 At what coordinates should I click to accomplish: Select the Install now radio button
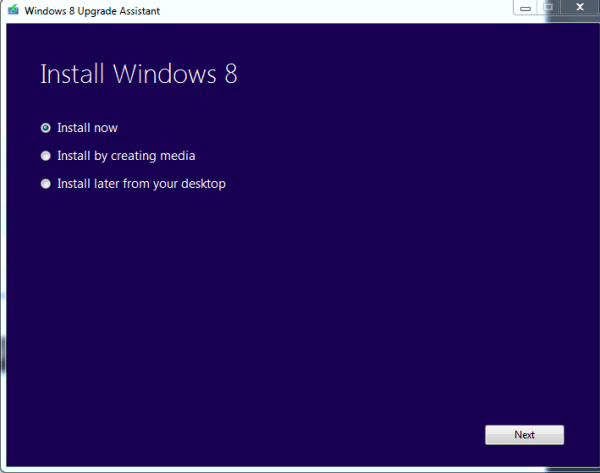point(46,128)
